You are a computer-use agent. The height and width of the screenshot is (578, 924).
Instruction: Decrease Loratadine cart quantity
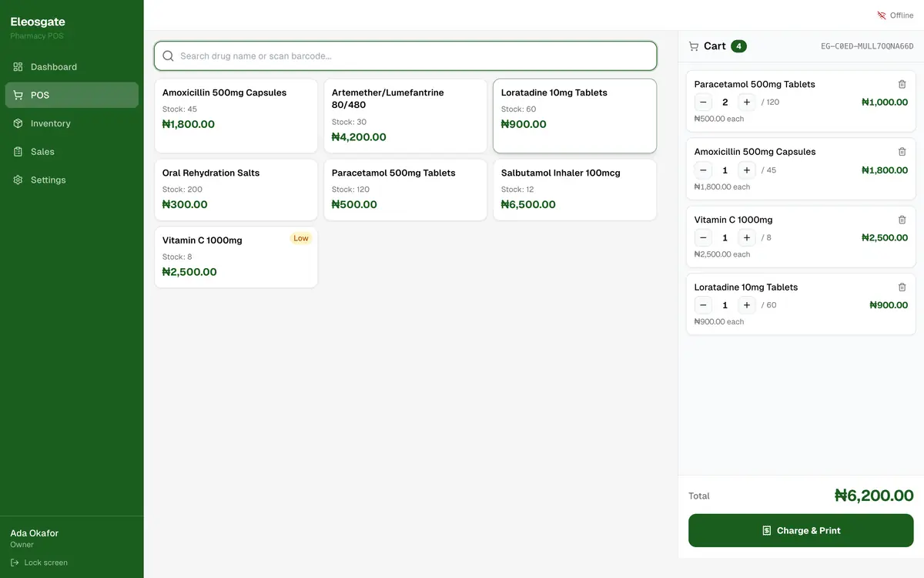pos(703,305)
